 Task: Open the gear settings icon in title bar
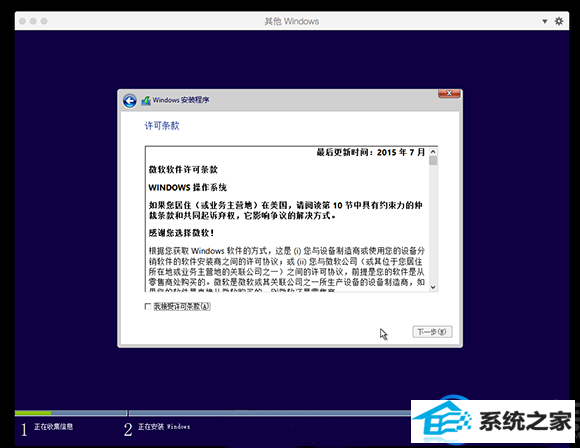point(559,21)
